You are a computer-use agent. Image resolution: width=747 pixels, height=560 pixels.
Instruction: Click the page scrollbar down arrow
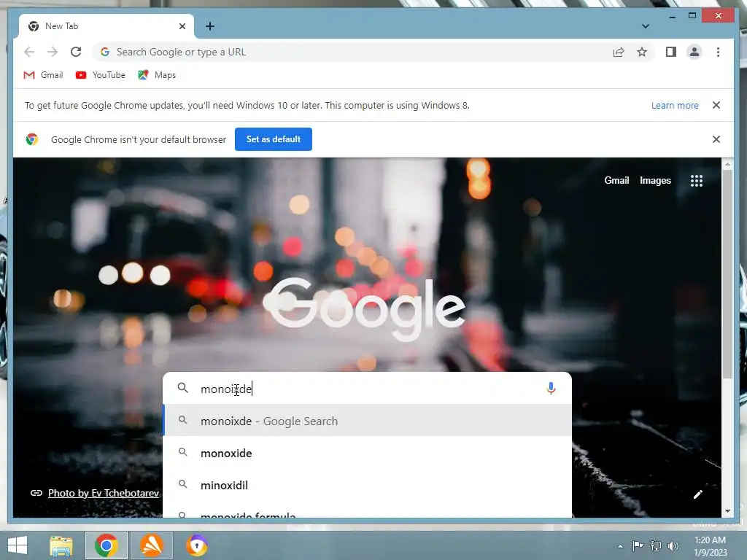(727, 511)
